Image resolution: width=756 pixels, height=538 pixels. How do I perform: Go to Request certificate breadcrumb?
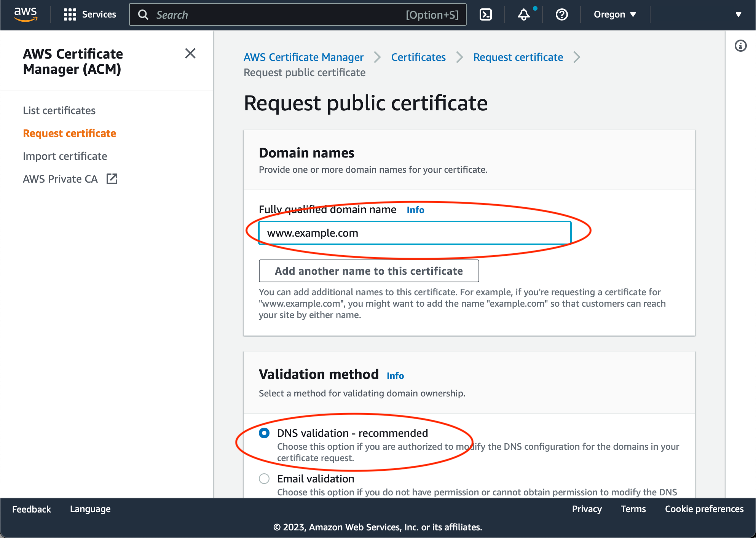pos(518,57)
